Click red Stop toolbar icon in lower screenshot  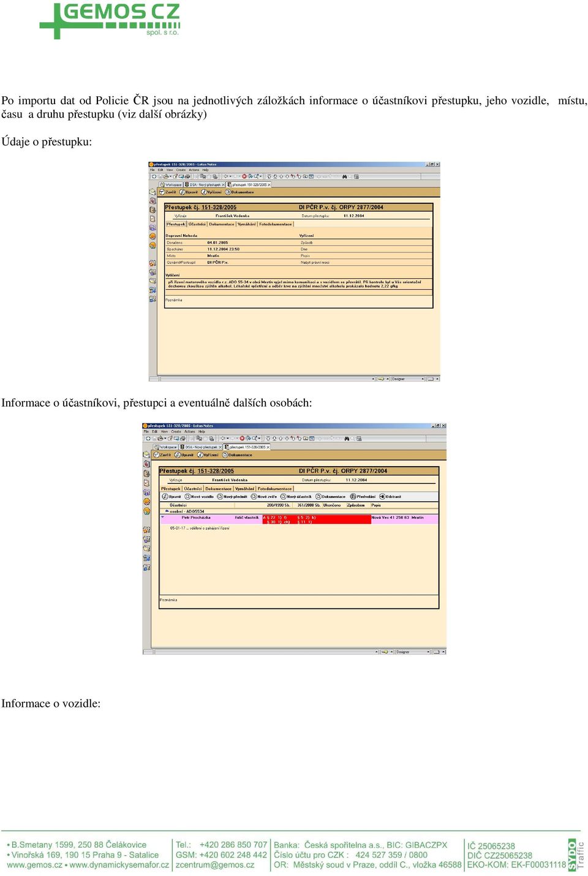tap(242, 439)
